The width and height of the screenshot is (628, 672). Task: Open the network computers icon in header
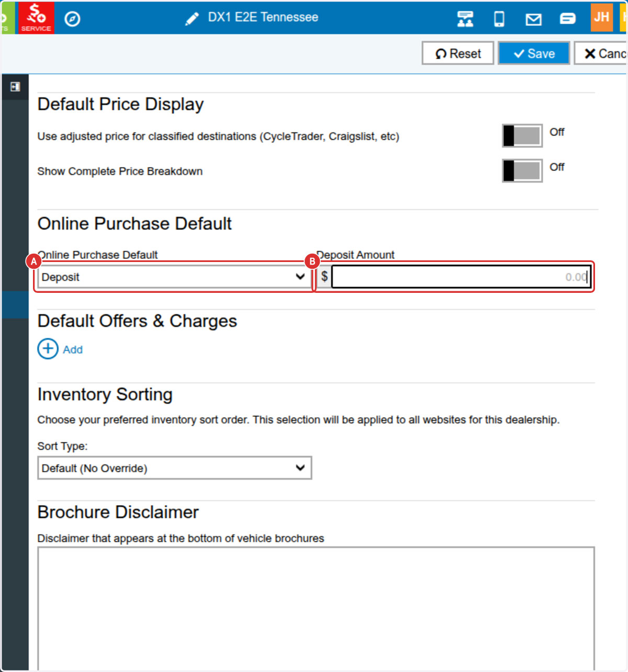pos(465,19)
